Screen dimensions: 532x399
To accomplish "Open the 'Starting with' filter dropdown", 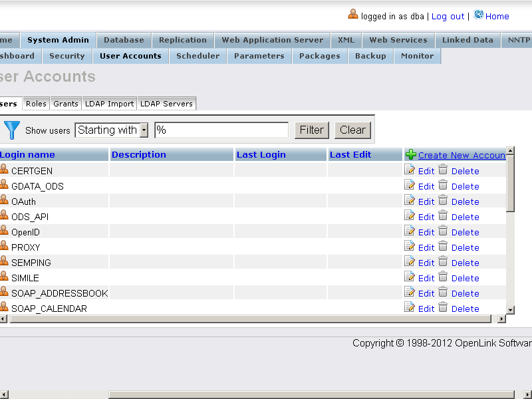I will [x=144, y=130].
